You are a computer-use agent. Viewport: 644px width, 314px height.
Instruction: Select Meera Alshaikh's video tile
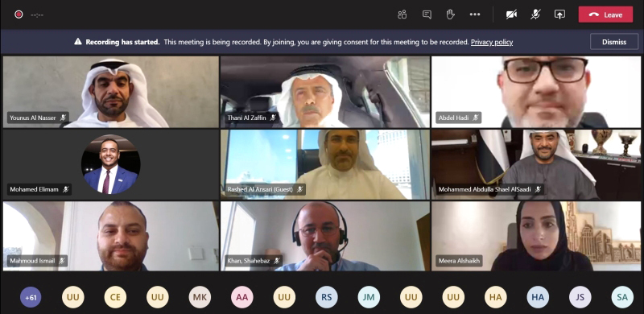tap(536, 236)
